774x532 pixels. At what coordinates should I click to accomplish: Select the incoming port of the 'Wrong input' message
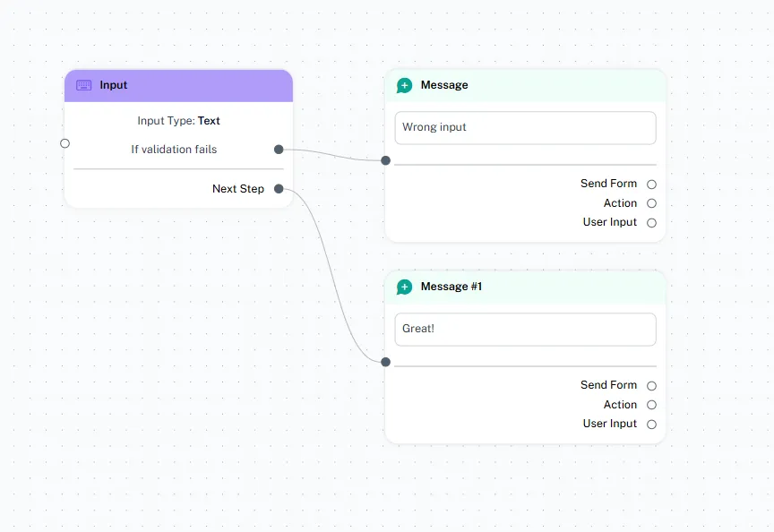(385, 161)
